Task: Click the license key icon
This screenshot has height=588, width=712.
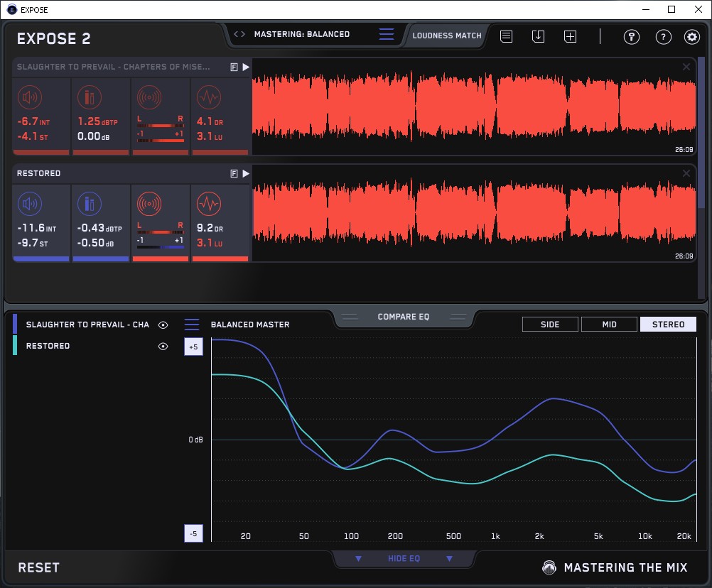Action: 631,37
